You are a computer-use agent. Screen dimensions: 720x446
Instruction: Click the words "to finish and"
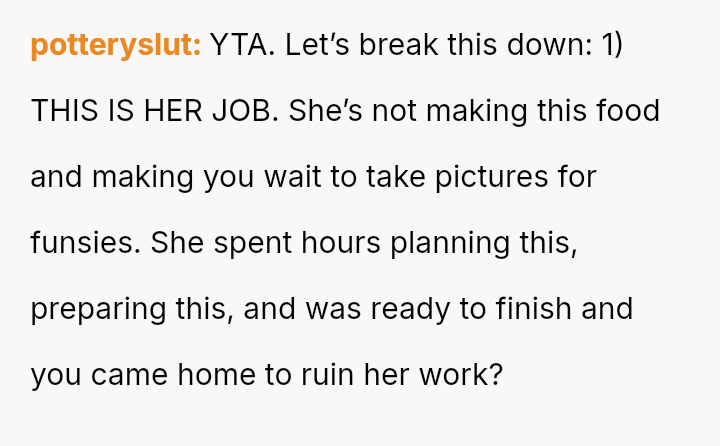[x=546, y=309]
